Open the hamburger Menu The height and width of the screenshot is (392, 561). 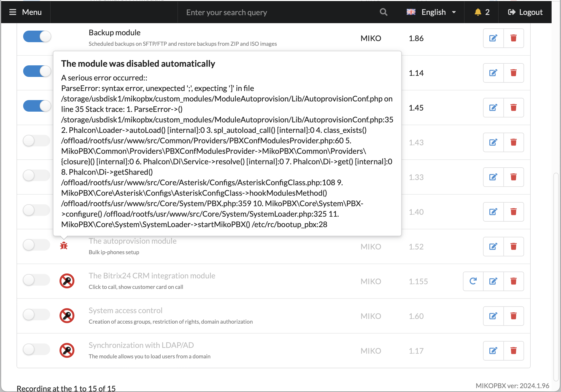[x=25, y=12]
